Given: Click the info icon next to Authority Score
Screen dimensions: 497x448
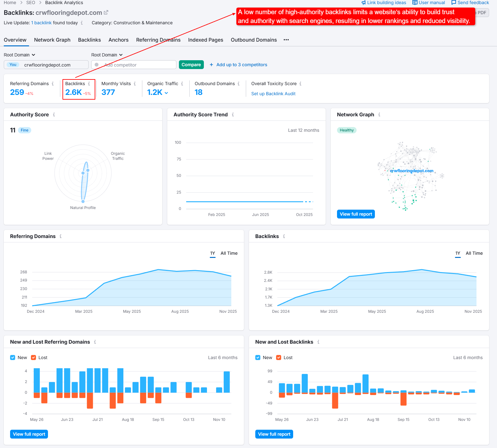Looking at the screenshot, I should pyautogui.click(x=54, y=115).
